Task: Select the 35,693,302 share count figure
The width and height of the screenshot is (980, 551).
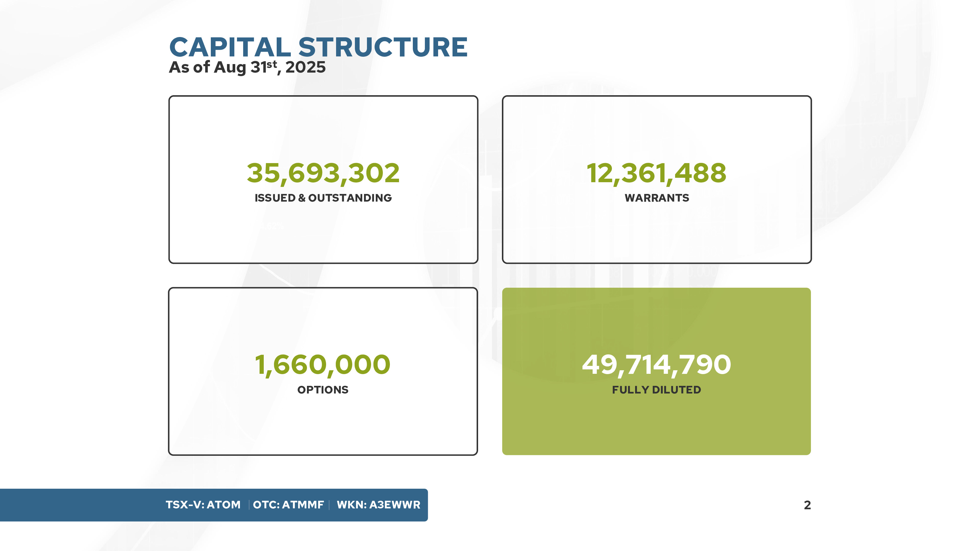Action: point(323,173)
